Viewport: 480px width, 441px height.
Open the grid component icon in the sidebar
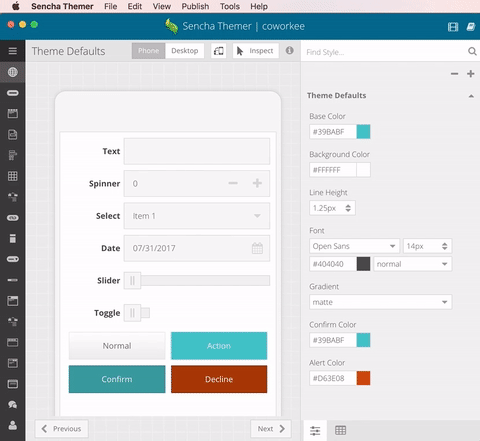[13, 176]
